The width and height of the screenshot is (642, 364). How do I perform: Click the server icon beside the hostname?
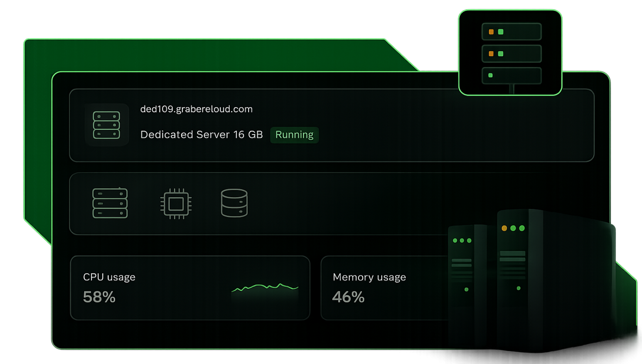[106, 125]
